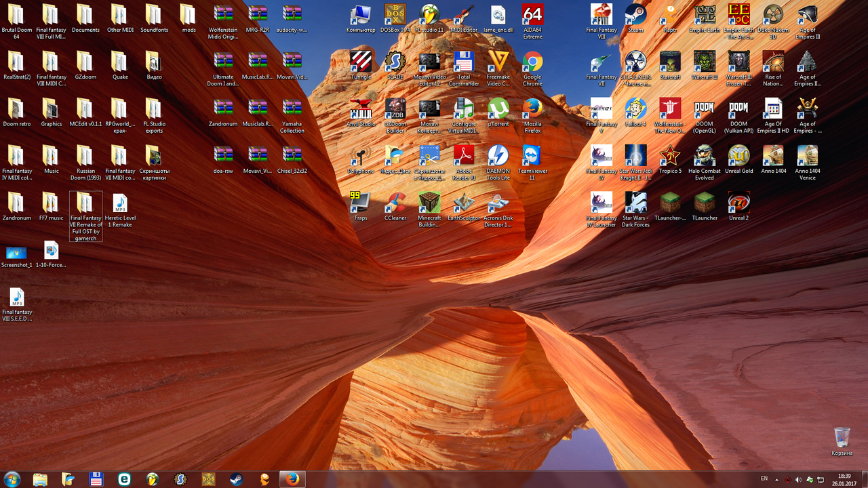Open Windows Explorer from the taskbar
Screen dimensions: 868x488
coord(40,479)
